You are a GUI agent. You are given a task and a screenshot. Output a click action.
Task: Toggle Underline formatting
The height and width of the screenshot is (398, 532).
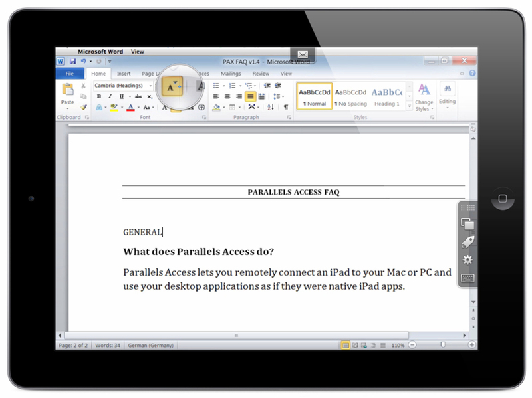tap(122, 96)
